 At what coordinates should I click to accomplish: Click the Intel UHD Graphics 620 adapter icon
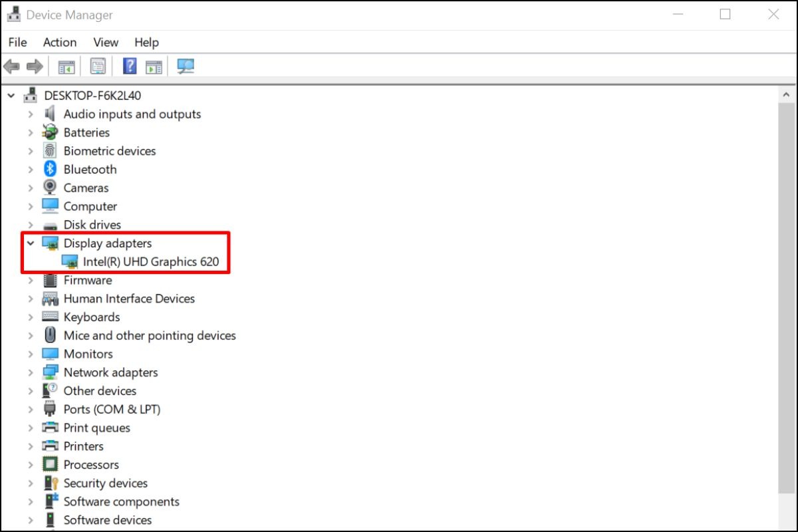coord(70,261)
